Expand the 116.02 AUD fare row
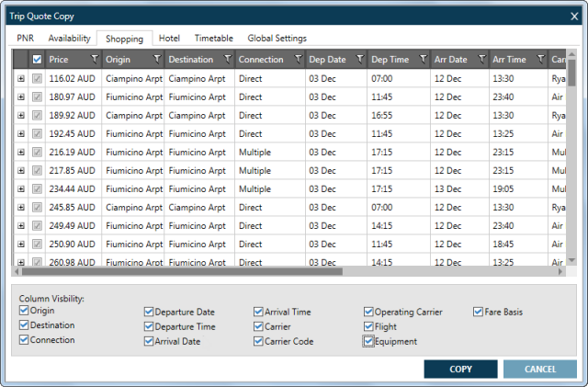Image resolution: width=588 pixels, height=387 pixels. click(x=21, y=79)
